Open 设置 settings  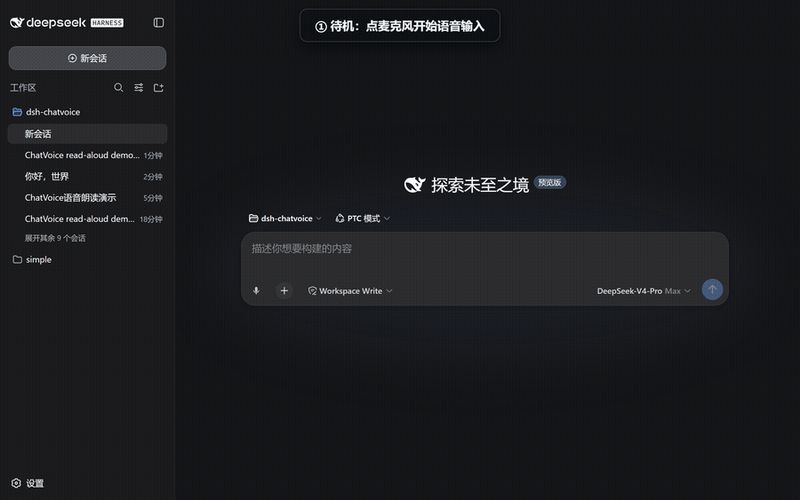[28, 483]
